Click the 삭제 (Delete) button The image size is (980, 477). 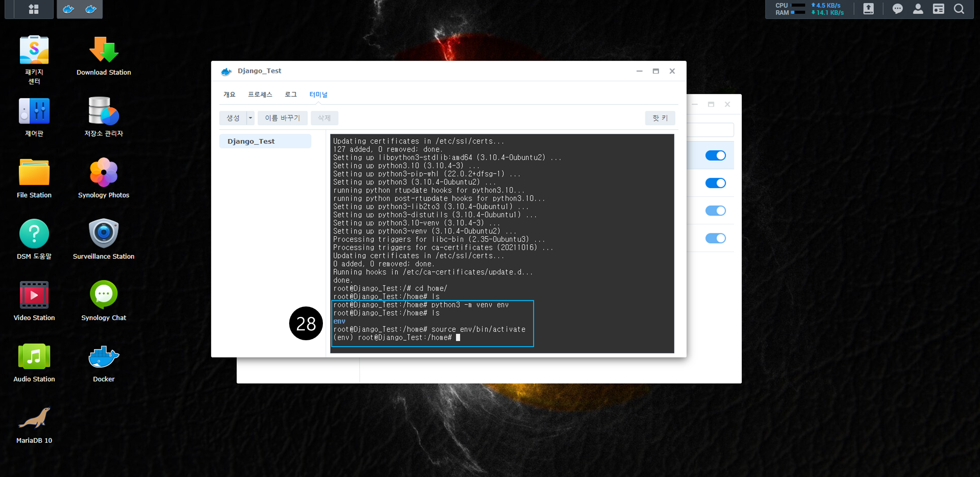[324, 118]
